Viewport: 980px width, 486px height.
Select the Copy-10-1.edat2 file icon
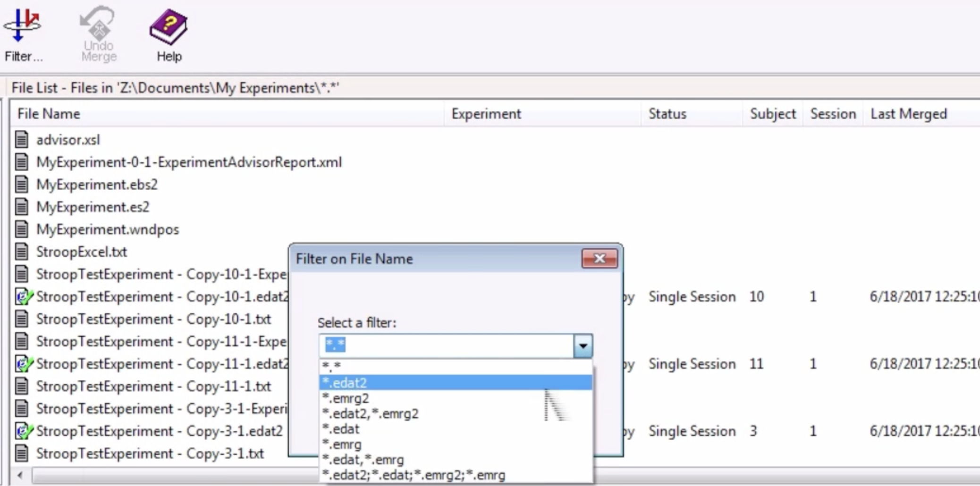pyautogui.click(x=23, y=296)
